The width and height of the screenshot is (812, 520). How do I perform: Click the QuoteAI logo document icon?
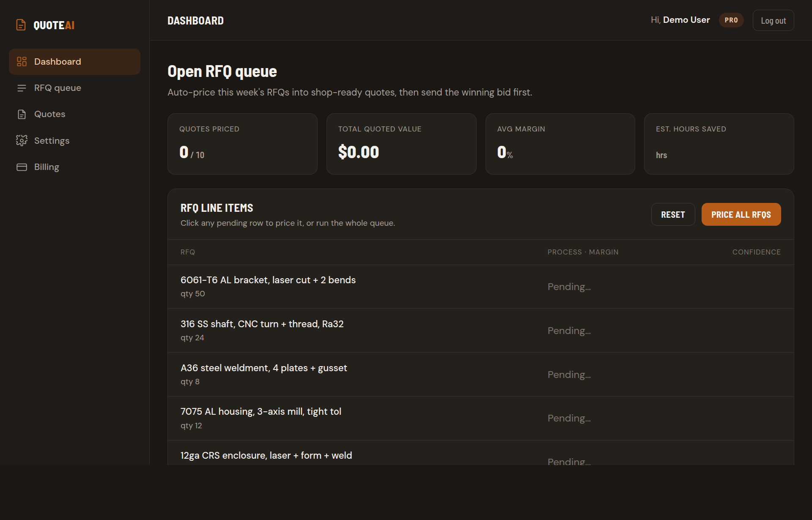21,25
